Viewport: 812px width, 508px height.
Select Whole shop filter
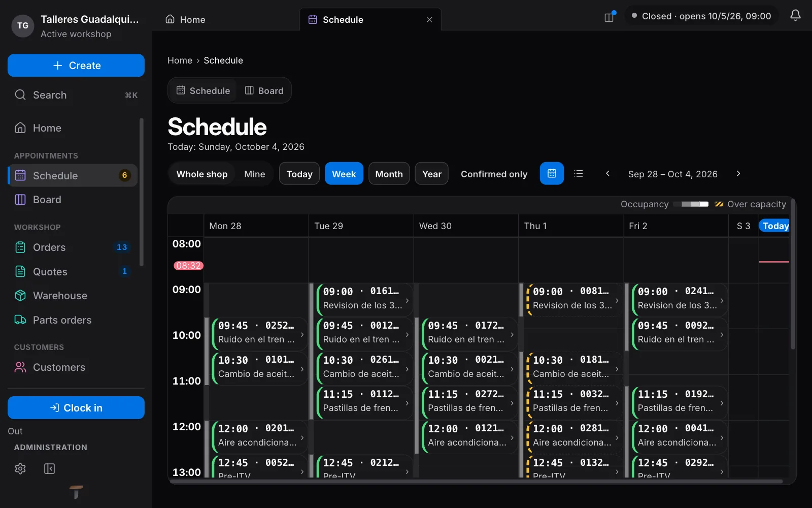coord(202,174)
